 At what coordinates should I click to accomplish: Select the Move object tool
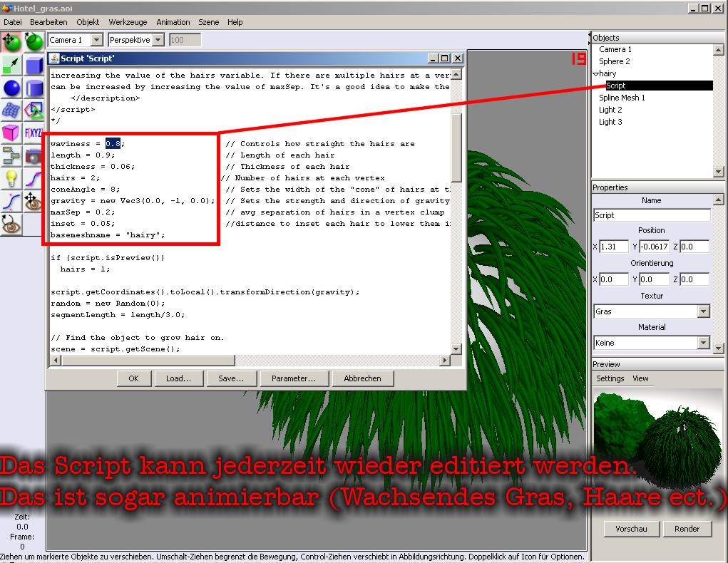coord(11,42)
